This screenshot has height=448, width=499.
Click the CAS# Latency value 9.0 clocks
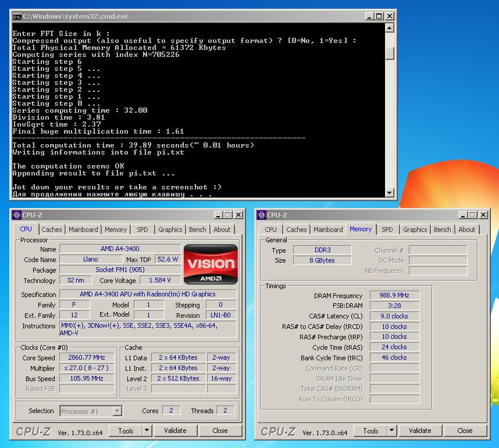tap(394, 316)
